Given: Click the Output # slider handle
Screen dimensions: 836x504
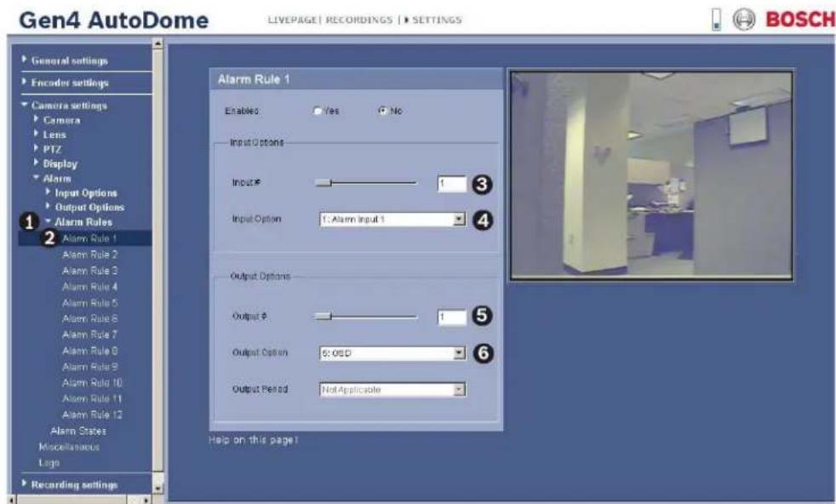Looking at the screenshot, I should 324,316.
